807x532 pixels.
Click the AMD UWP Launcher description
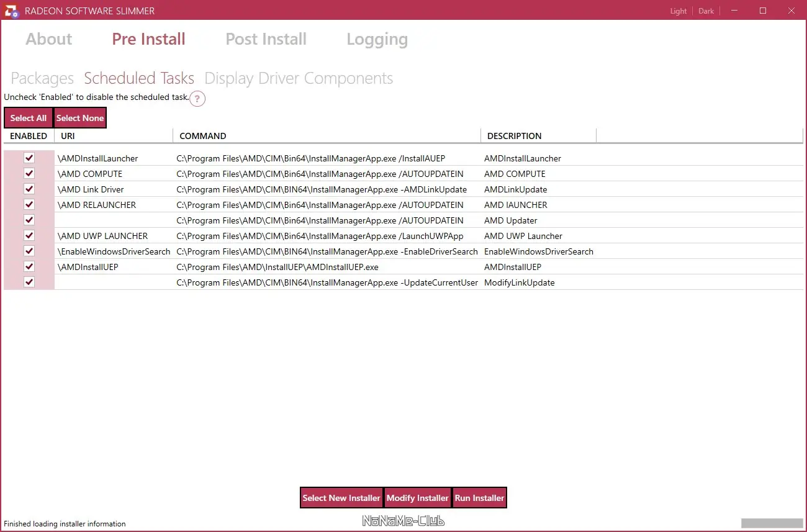(523, 236)
